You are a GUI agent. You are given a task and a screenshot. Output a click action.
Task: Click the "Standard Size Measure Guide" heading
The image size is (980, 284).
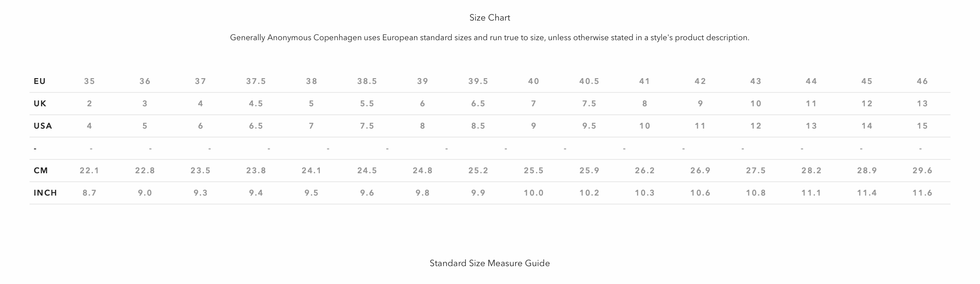point(490,263)
